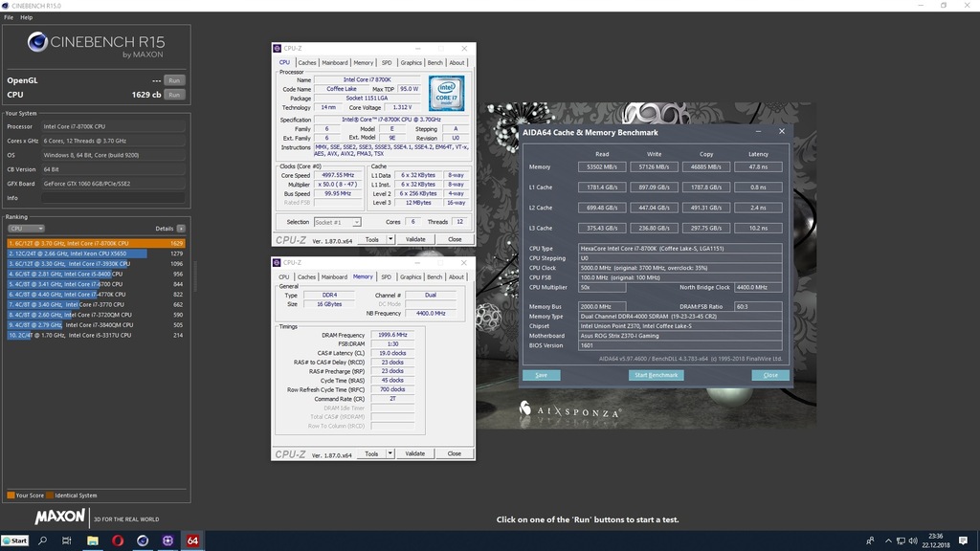Viewport: 980px width, 551px height.
Task: Click DRAM Frequency value 1999.6 MHz
Action: 392,335
